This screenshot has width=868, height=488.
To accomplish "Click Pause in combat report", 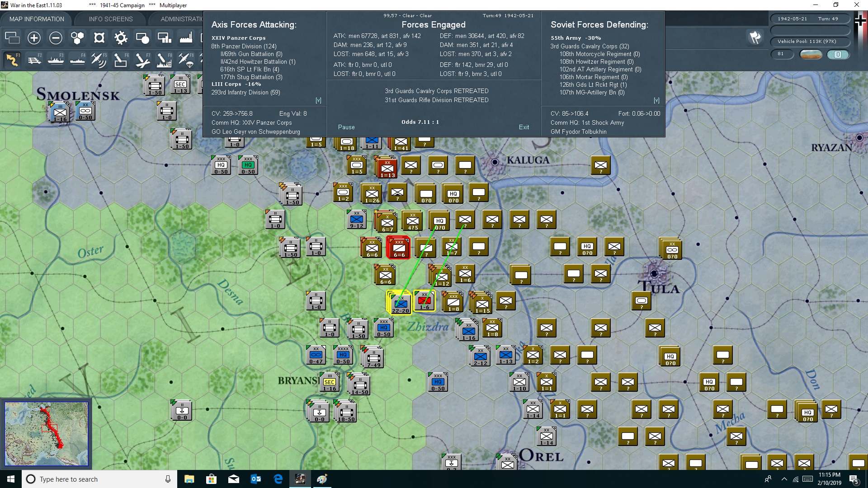I will (346, 127).
